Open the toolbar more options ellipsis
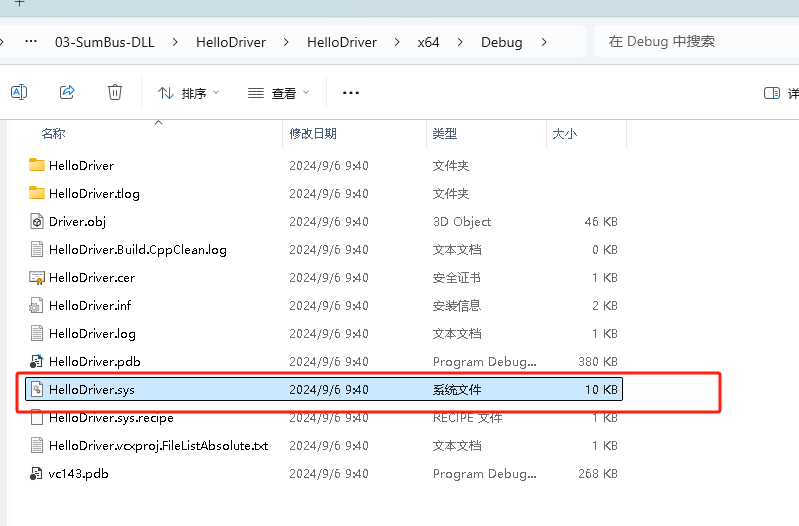Image resolution: width=799 pixels, height=526 pixels. click(351, 93)
